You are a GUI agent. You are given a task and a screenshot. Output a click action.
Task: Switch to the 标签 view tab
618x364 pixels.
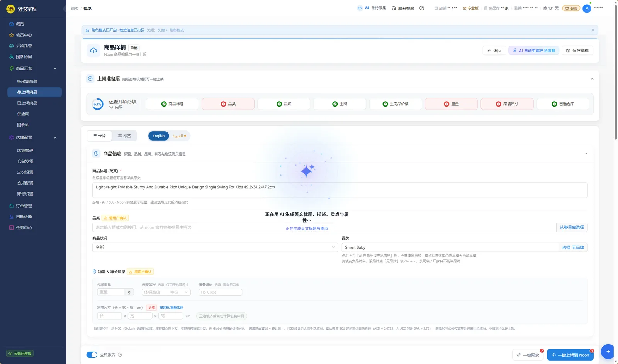pos(124,136)
